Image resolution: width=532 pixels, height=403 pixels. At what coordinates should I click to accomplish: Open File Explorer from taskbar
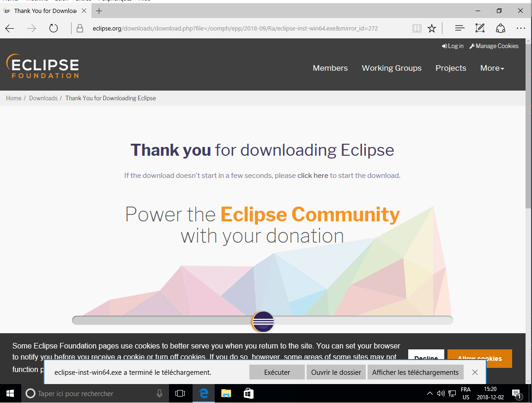226,393
